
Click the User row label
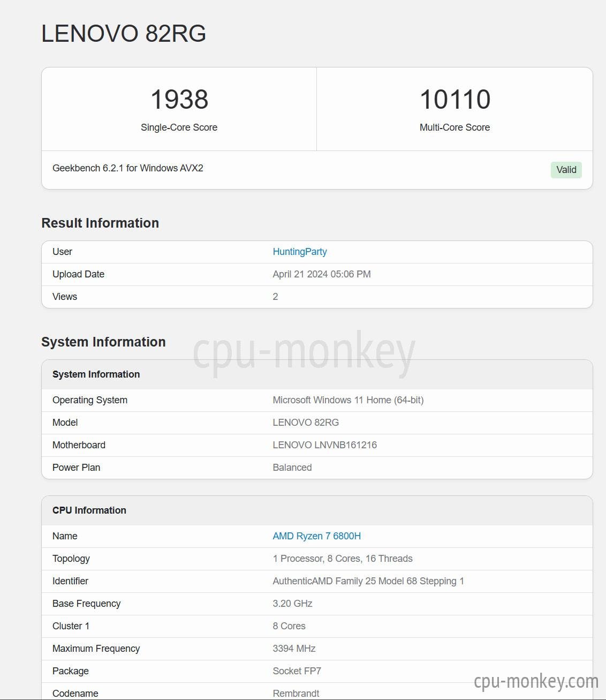[x=62, y=252]
